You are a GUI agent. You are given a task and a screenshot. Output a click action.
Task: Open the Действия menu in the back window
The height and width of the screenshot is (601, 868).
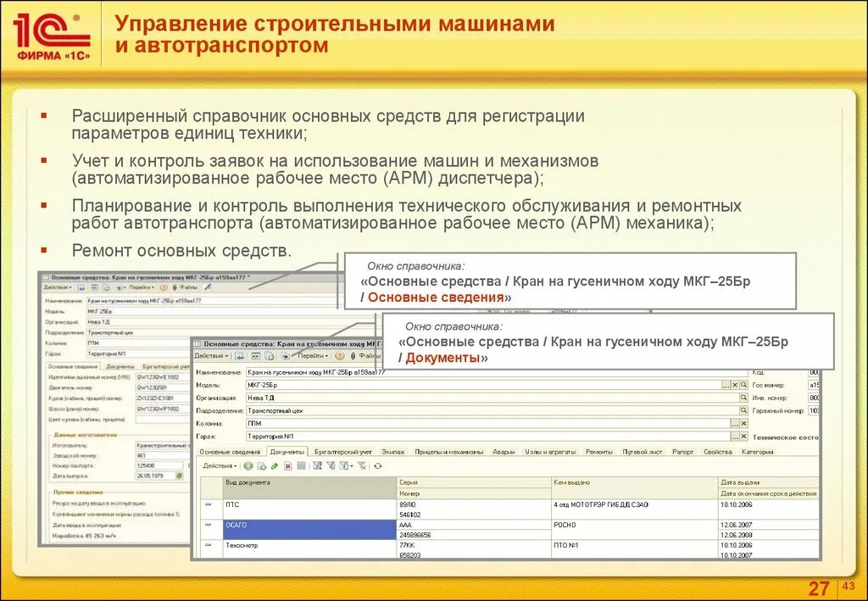58,287
